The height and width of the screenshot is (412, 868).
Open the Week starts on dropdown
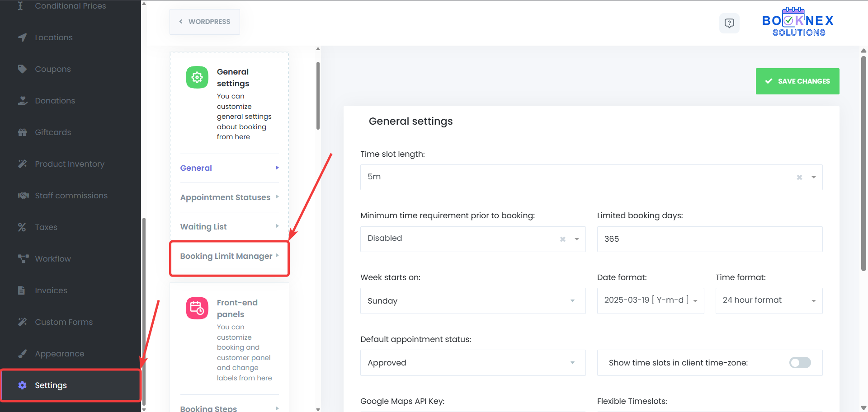coord(472,300)
